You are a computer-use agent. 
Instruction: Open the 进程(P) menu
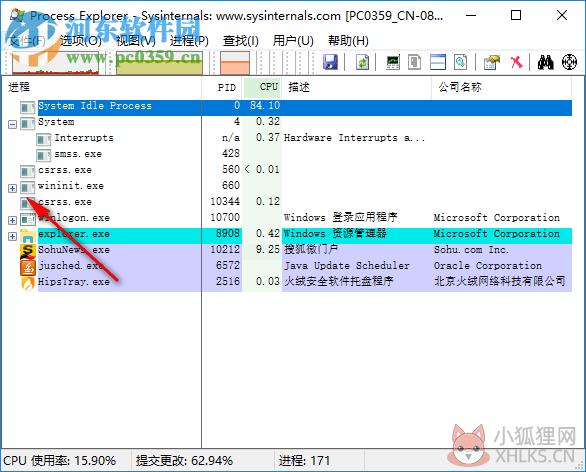click(x=189, y=40)
